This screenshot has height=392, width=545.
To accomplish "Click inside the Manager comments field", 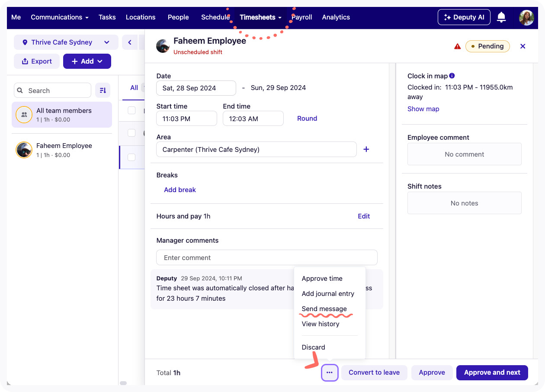I will click(266, 257).
